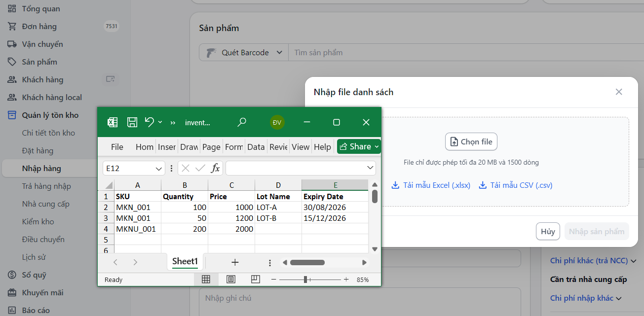The height and width of the screenshot is (316, 644).
Task: Expand Chi phí khác (trả NCC)
Action: pyautogui.click(x=593, y=261)
